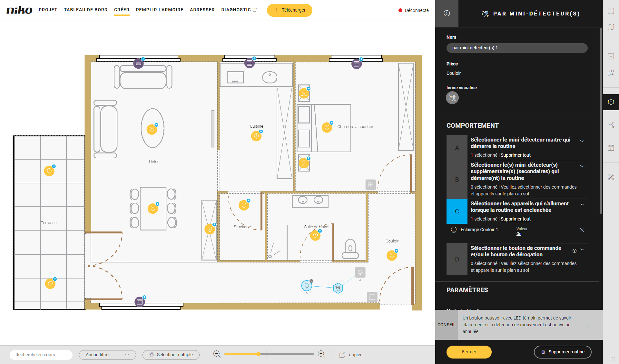
Task: Zoom in with the plus magnifier
Action: [x=321, y=354]
